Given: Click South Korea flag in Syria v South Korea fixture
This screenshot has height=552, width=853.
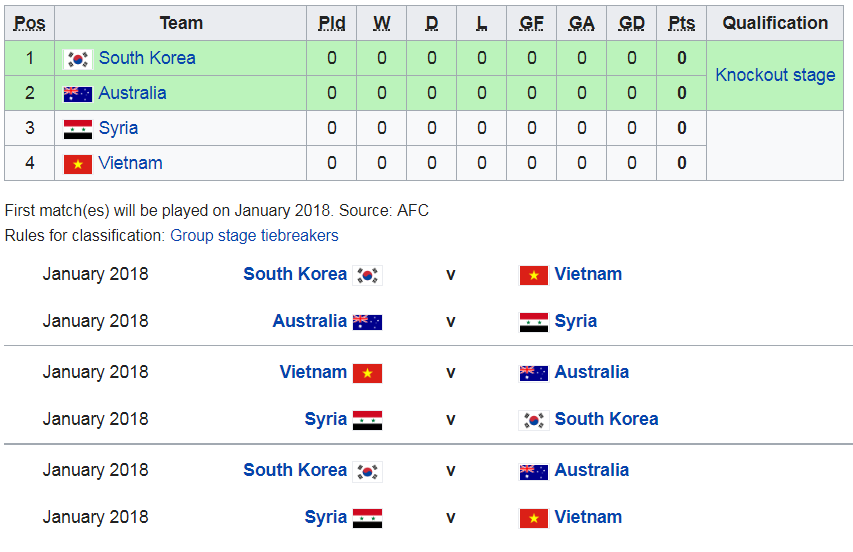Looking at the screenshot, I should pos(534,420).
